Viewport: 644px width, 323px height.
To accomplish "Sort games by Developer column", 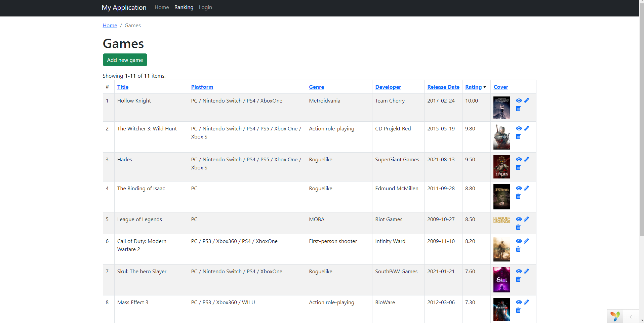I will tap(388, 87).
